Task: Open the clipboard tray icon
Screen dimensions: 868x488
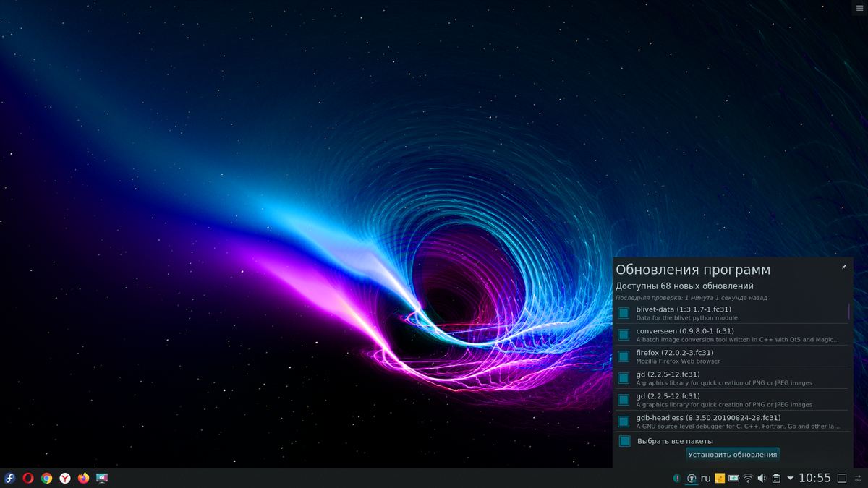Action: (776, 478)
